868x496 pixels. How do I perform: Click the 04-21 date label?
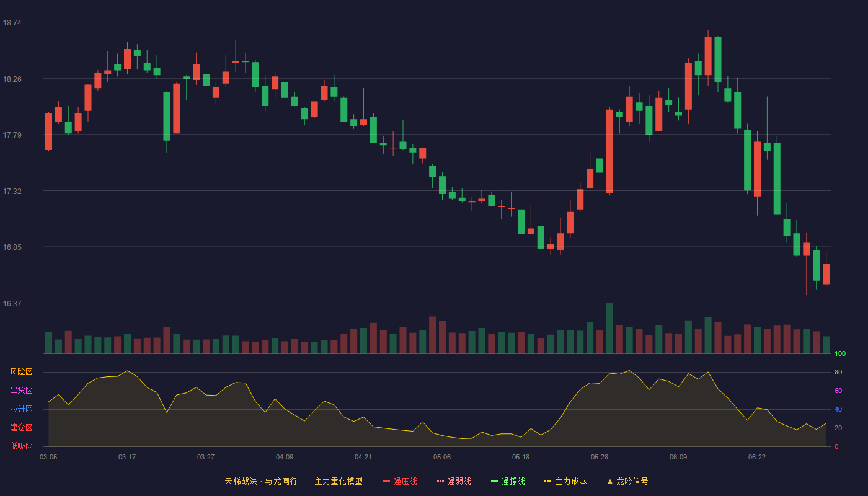pyautogui.click(x=363, y=457)
